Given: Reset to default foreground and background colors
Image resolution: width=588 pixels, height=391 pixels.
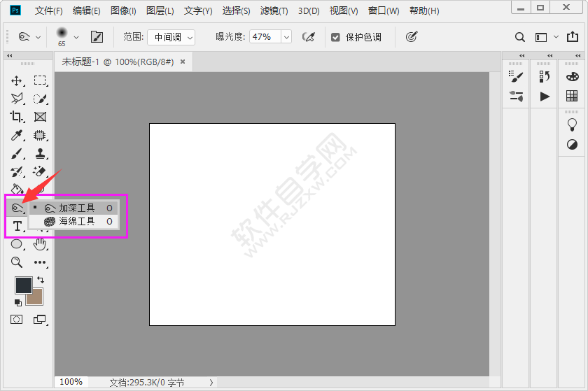Looking at the screenshot, I should click(x=18, y=302).
